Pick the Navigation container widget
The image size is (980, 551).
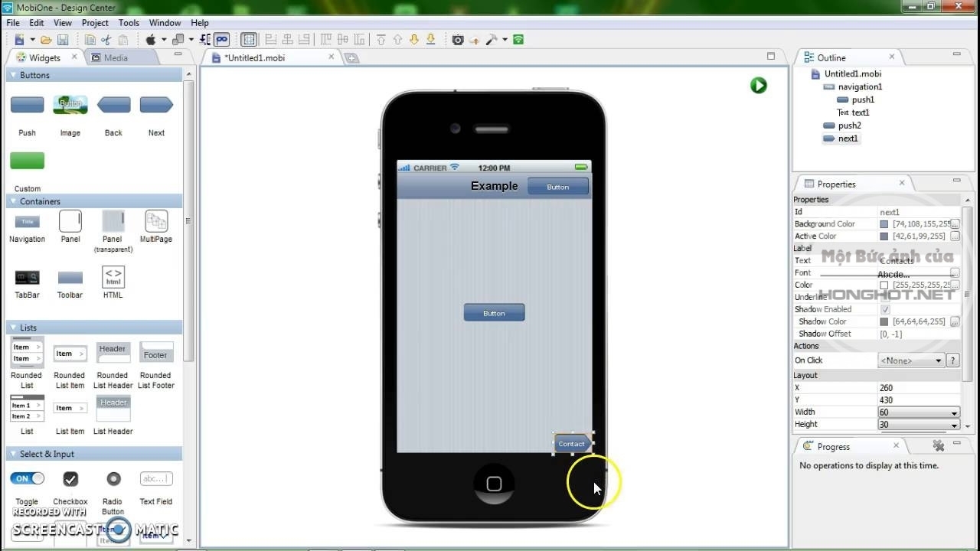click(27, 222)
